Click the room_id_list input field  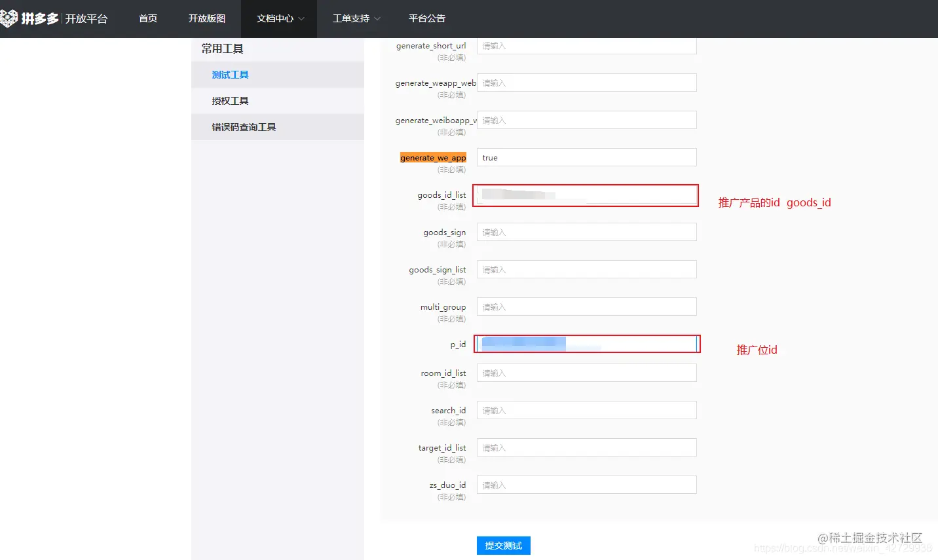(x=586, y=373)
